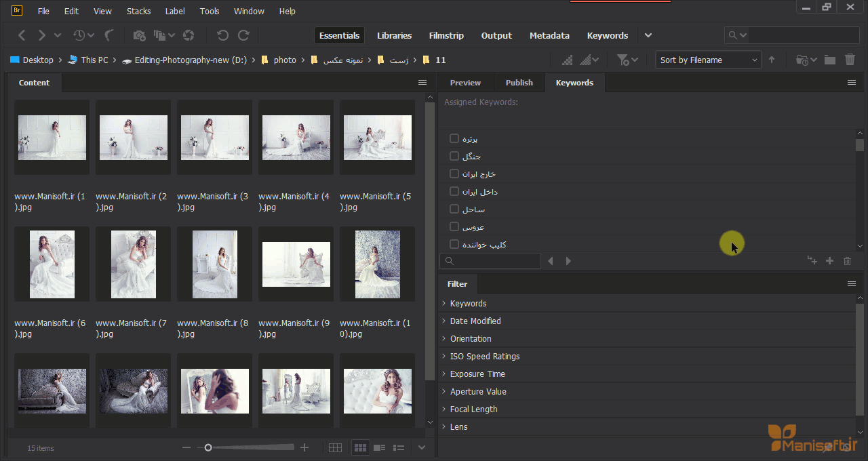Open the Keywords panel menu icon
Image resolution: width=868 pixels, height=461 pixels.
tap(852, 83)
